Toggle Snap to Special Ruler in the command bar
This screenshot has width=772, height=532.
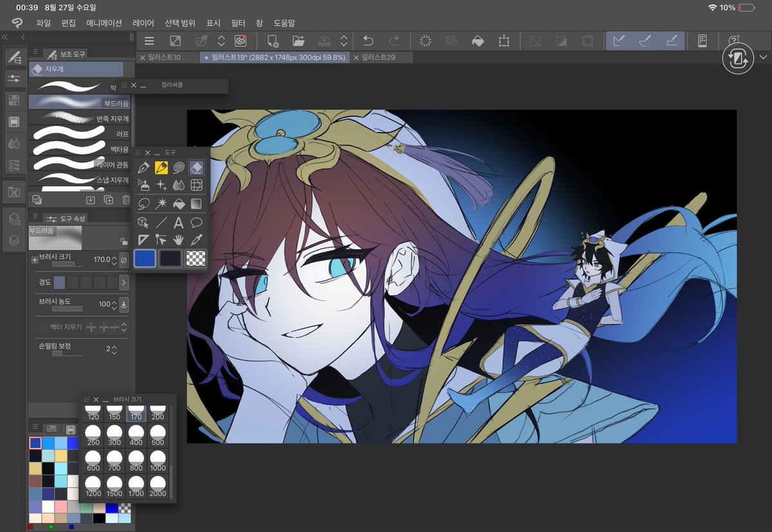coord(645,41)
